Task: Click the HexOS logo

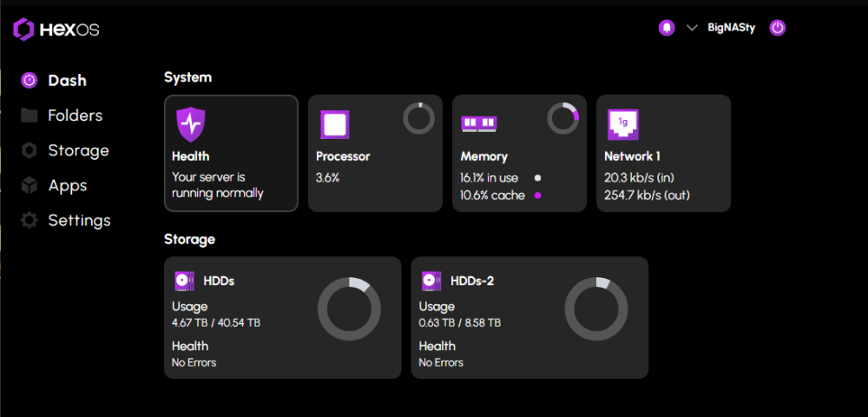Action: pos(56,30)
